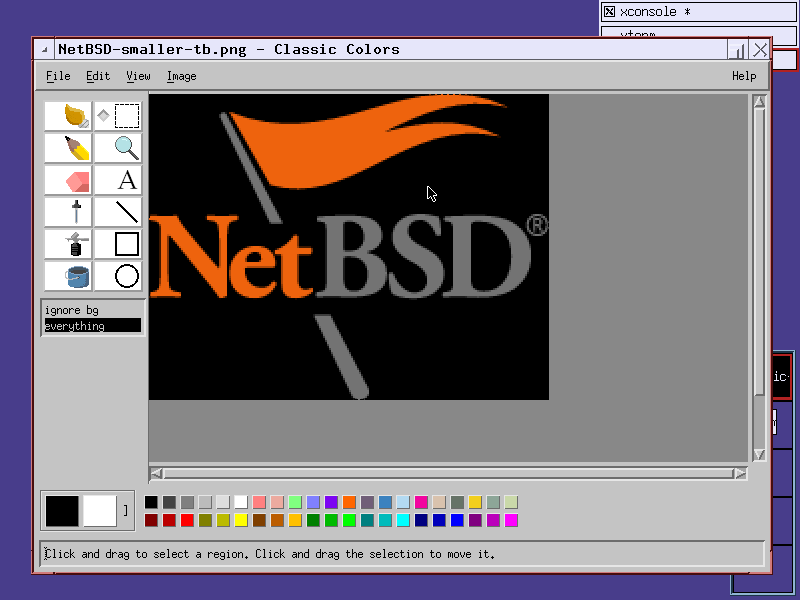Open the View menu
The width and height of the screenshot is (800, 600).
coord(138,76)
